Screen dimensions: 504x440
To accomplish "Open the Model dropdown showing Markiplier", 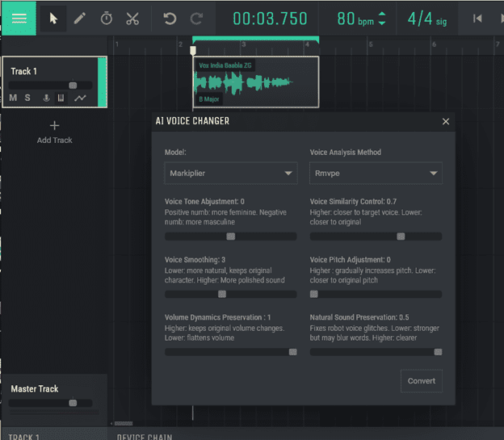I will click(230, 173).
